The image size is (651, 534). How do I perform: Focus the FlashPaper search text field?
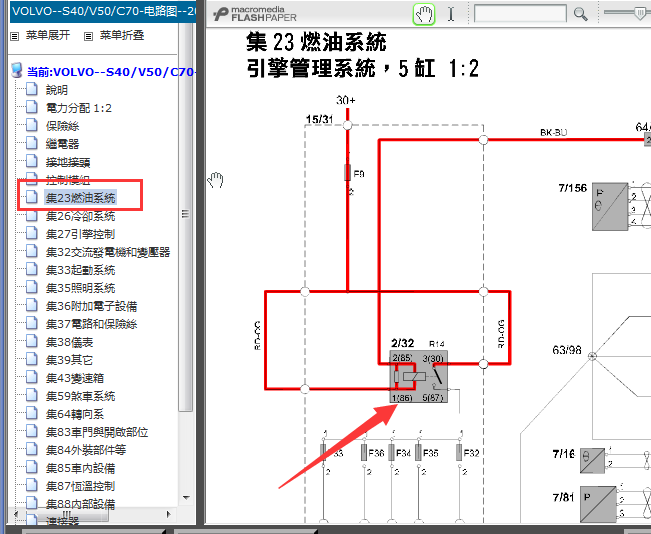click(520, 14)
